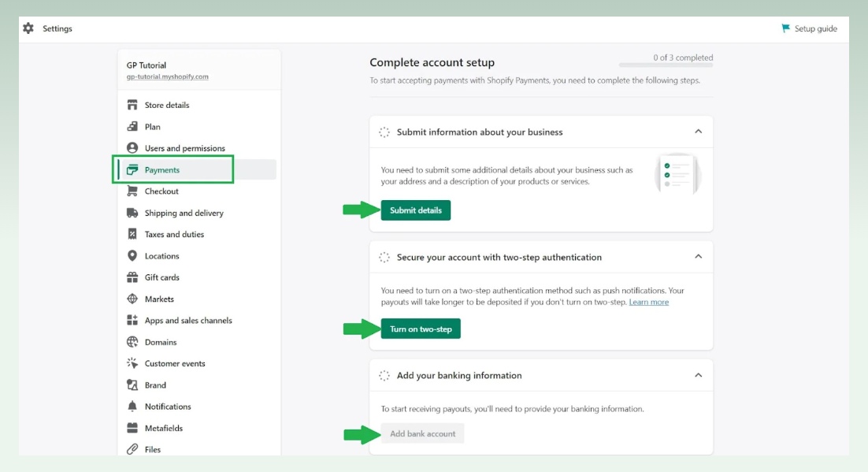Click the account setup progress bar
This screenshot has width=868, height=472.
[x=666, y=65]
